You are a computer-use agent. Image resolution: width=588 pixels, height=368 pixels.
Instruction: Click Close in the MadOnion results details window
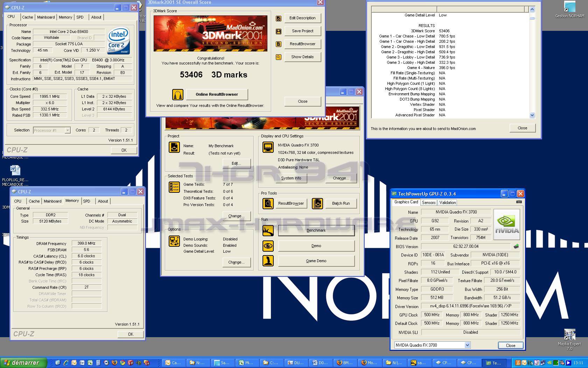click(x=523, y=128)
